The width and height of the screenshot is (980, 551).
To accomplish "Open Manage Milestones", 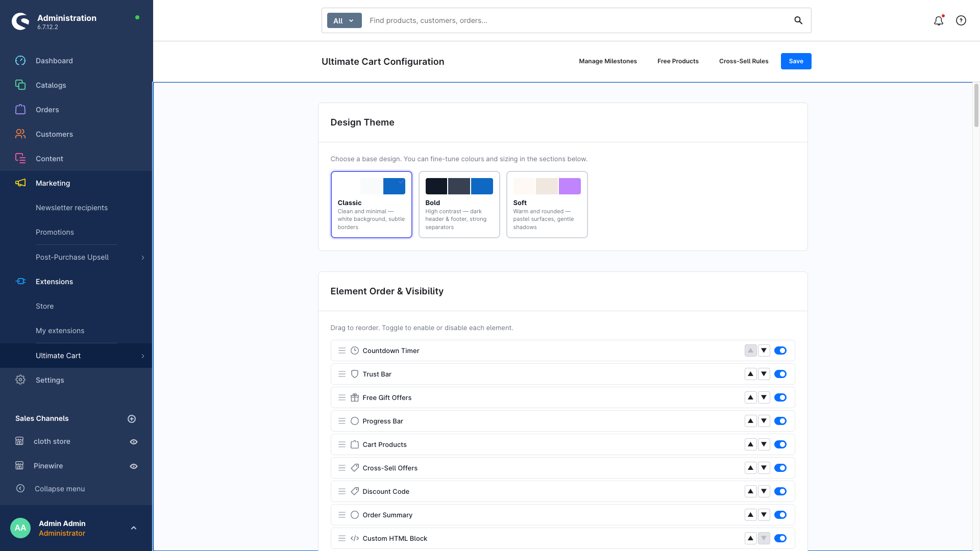I will coord(607,61).
